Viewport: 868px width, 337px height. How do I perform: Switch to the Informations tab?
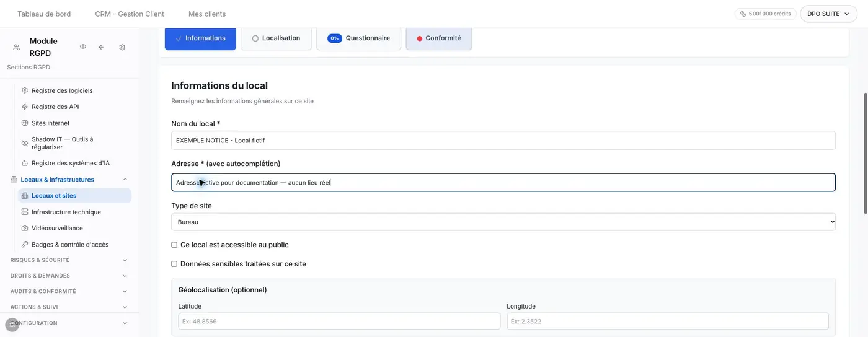(200, 38)
